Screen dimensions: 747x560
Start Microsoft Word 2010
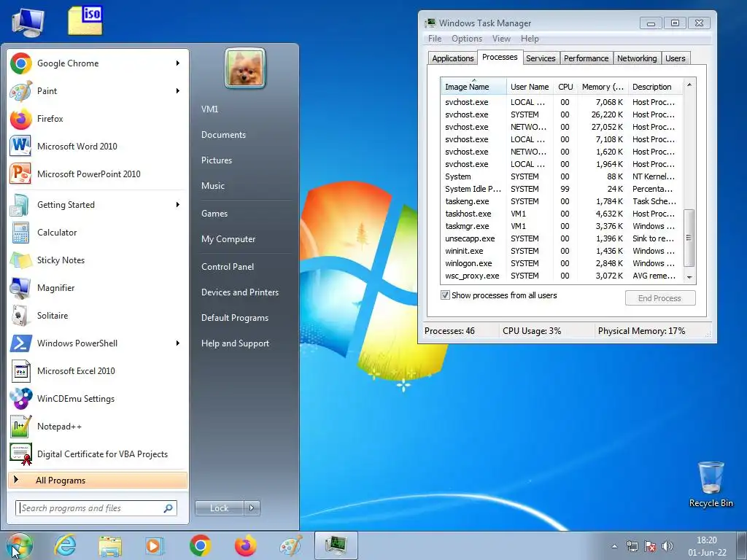(x=98, y=146)
